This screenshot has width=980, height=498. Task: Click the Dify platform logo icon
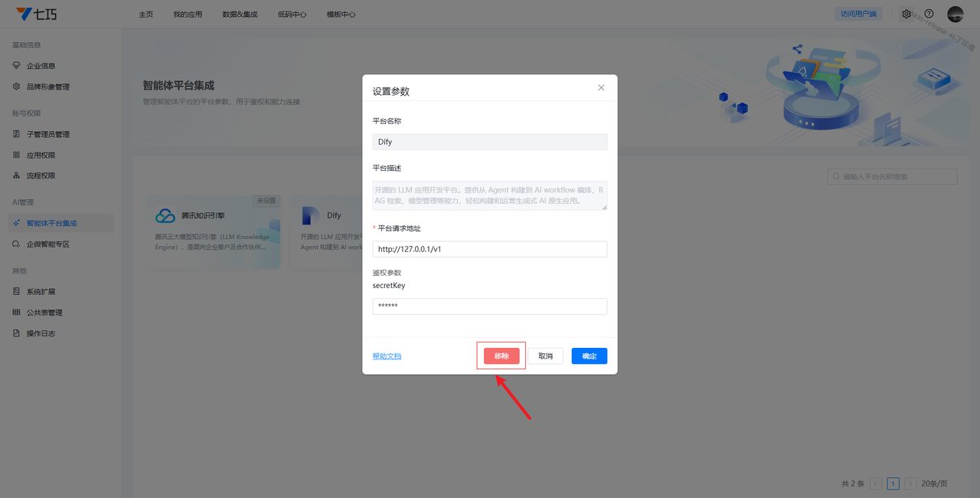tap(311, 216)
